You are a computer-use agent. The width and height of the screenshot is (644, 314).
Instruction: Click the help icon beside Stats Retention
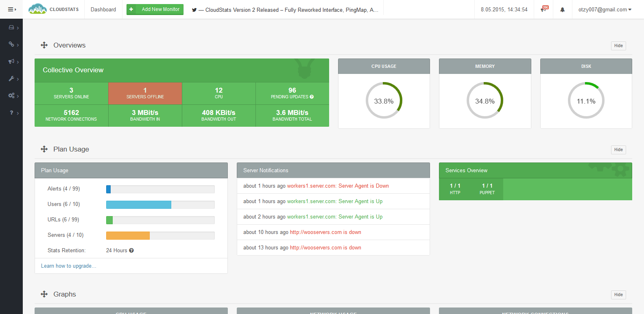131,251
